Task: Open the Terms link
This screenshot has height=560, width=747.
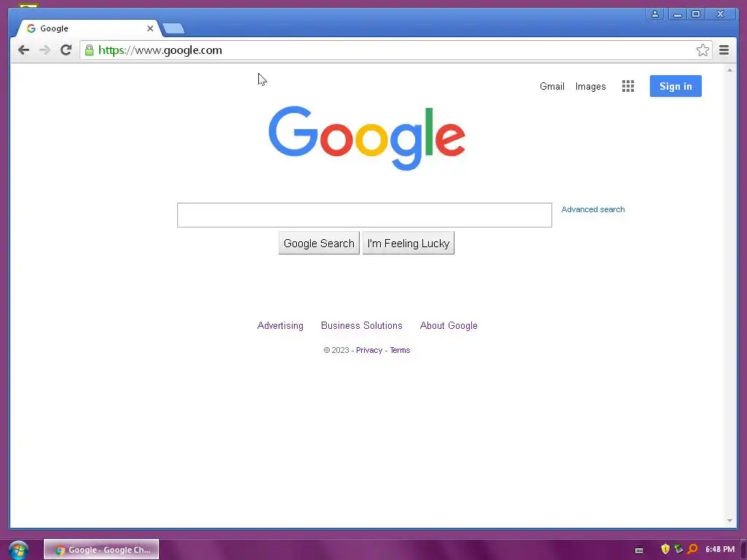Action: 400,351
